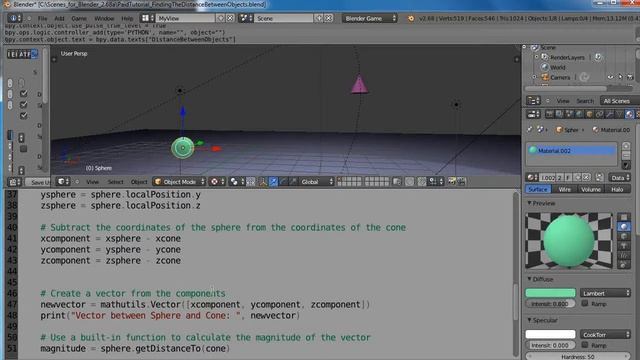Open the Object properties tab cube icon

point(589,114)
